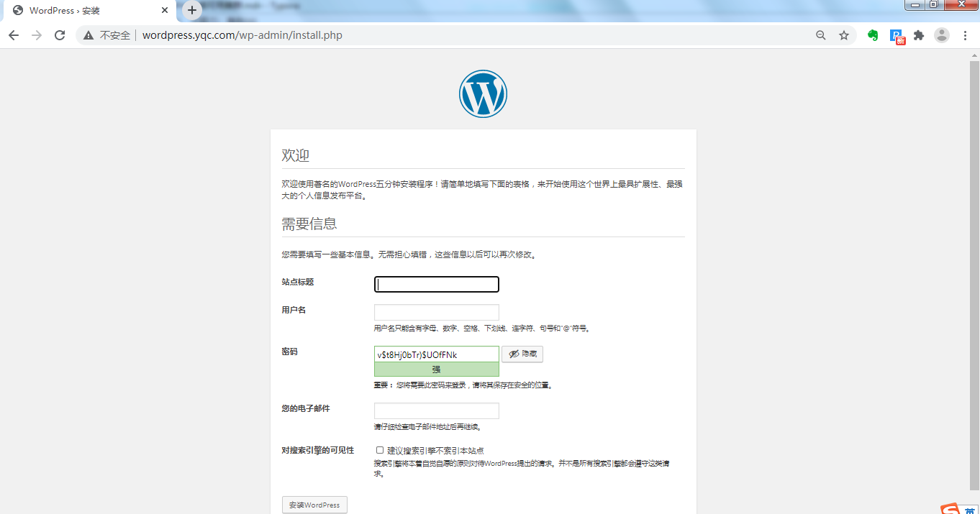
Task: Click the 密码 password field
Action: pos(437,354)
